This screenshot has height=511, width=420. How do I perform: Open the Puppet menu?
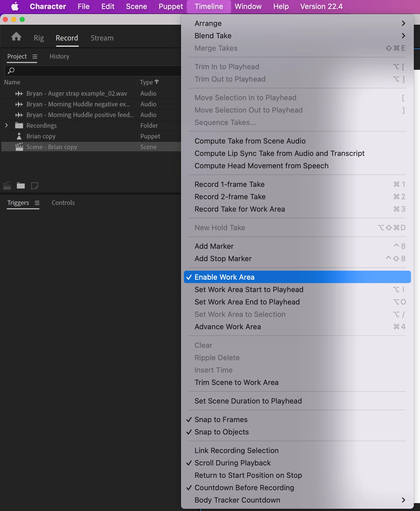(171, 6)
